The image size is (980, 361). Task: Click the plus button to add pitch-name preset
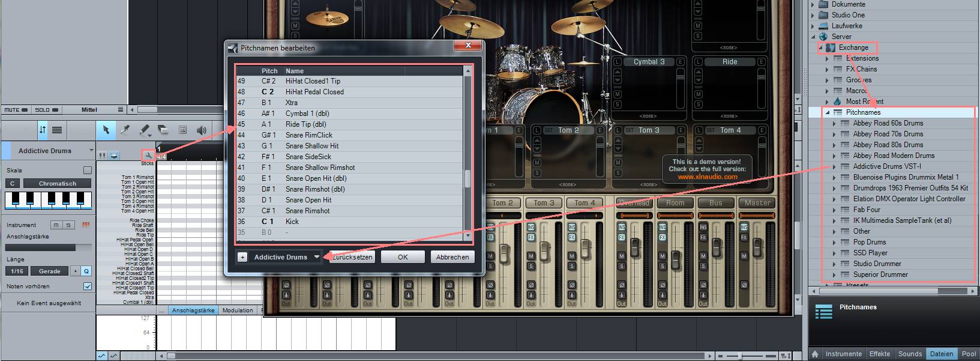[x=242, y=257]
